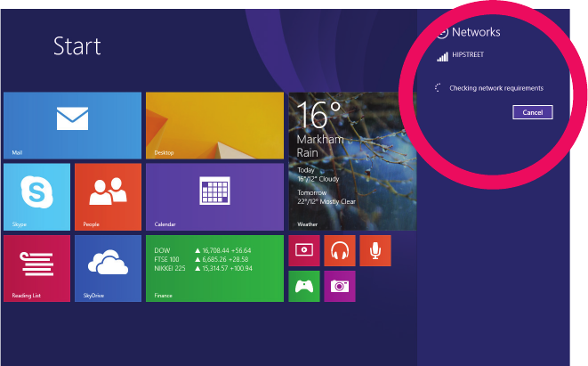Select the HIPSTREET network name

point(468,55)
